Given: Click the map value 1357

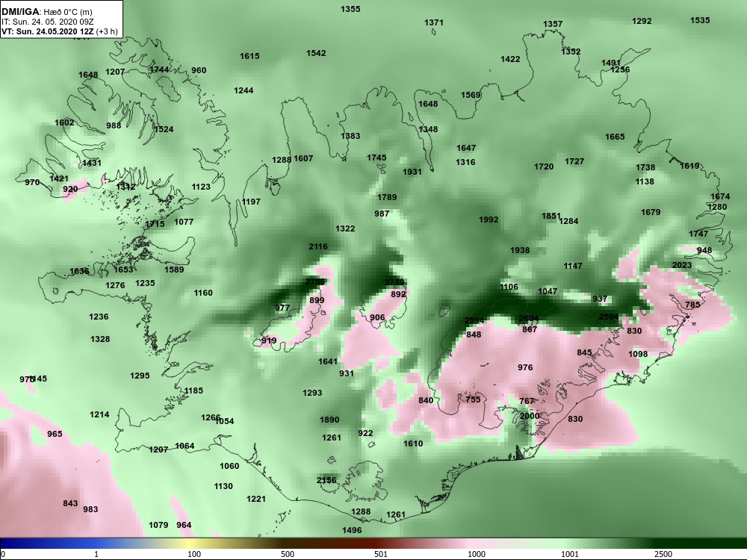Looking at the screenshot, I should (x=553, y=24).
